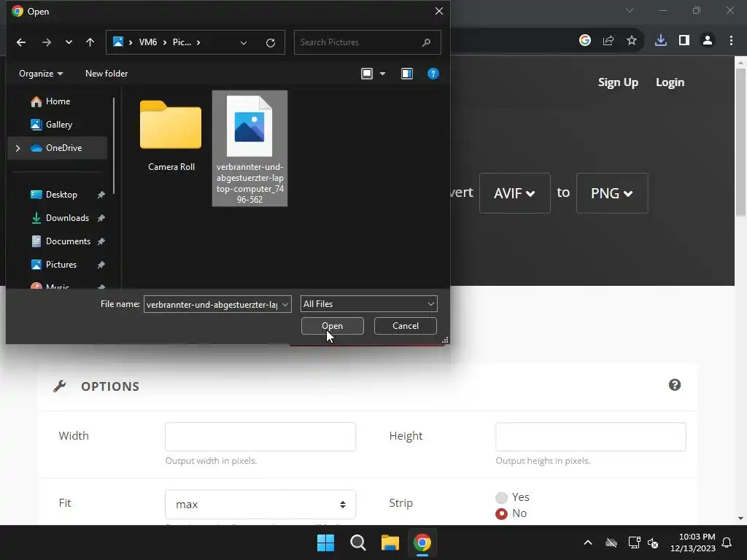Open the Organize menu
The height and width of the screenshot is (560, 747).
(41, 74)
